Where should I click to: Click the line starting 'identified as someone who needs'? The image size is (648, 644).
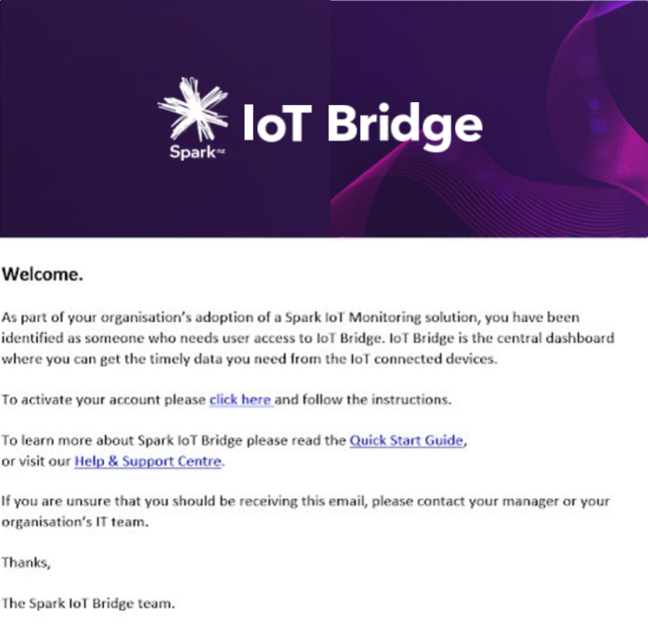(308, 338)
